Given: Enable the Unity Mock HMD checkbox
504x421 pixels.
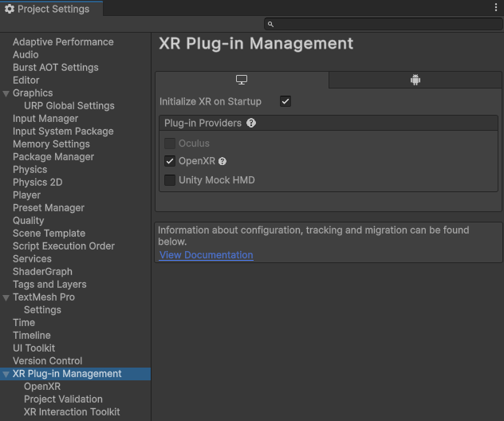Looking at the screenshot, I should coord(170,180).
